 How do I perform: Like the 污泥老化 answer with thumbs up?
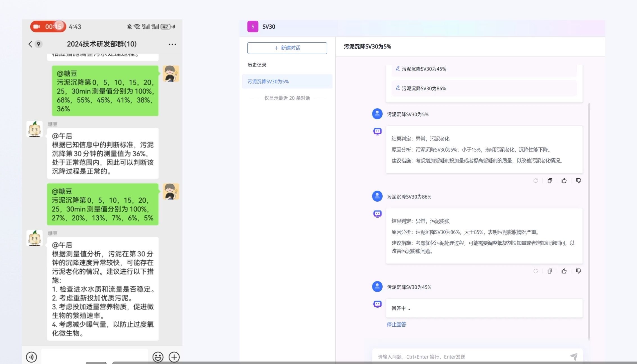click(564, 181)
